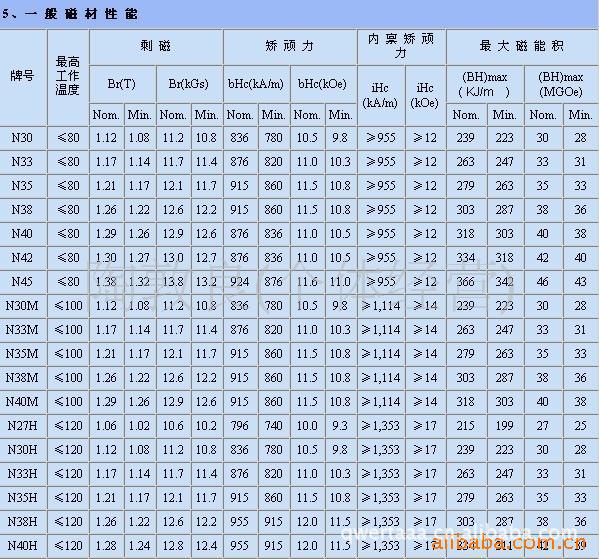
Task: Click the (BH)max (MGOe) header
Action: coord(562,84)
